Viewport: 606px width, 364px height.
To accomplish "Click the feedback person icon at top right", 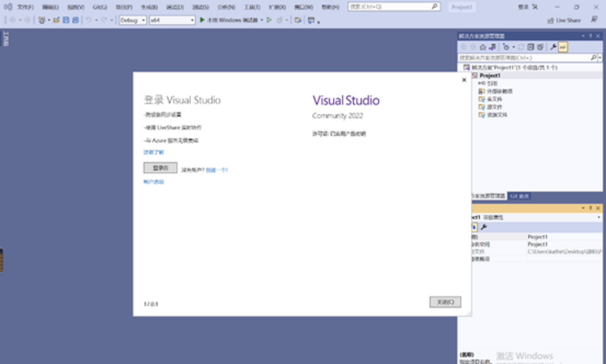I will tap(594, 19).
